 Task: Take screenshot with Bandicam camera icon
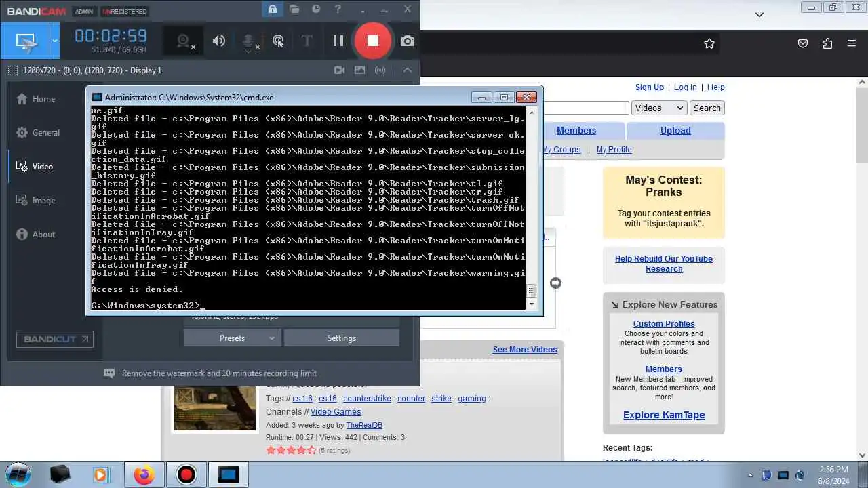pyautogui.click(x=408, y=41)
